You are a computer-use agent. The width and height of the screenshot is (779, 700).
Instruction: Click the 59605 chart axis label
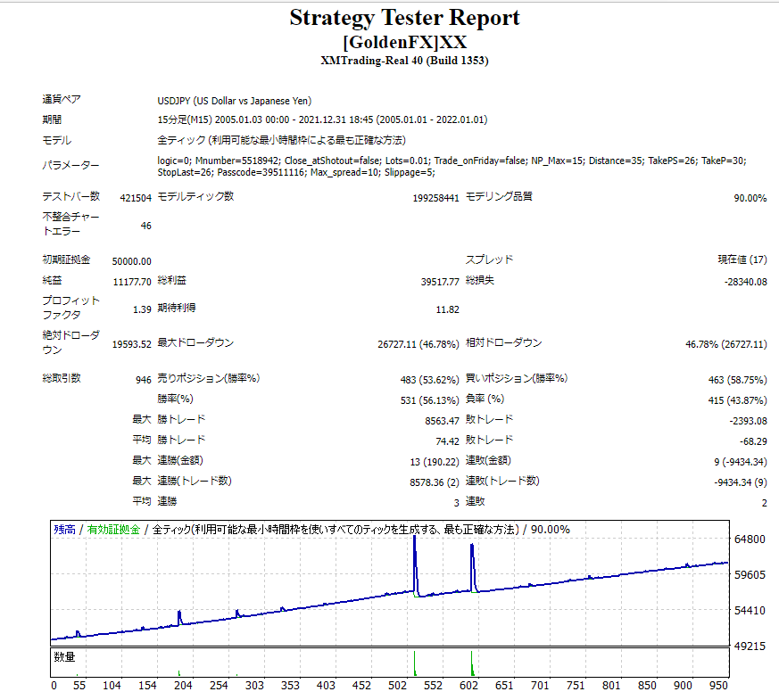[750, 575]
